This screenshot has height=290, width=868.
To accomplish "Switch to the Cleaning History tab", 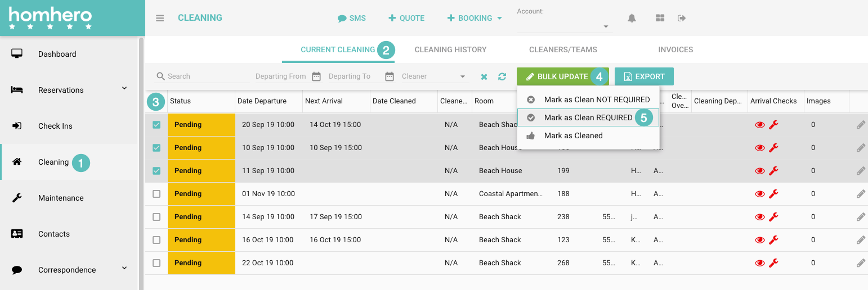I will (x=450, y=49).
